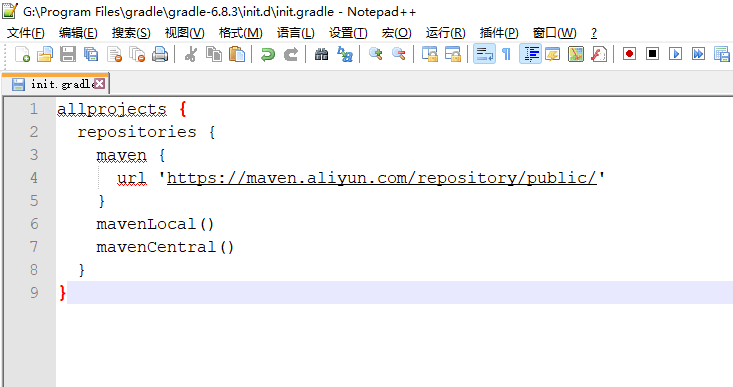Open the 语言(L) menu
This screenshot has width=733, height=387.
[x=295, y=33]
